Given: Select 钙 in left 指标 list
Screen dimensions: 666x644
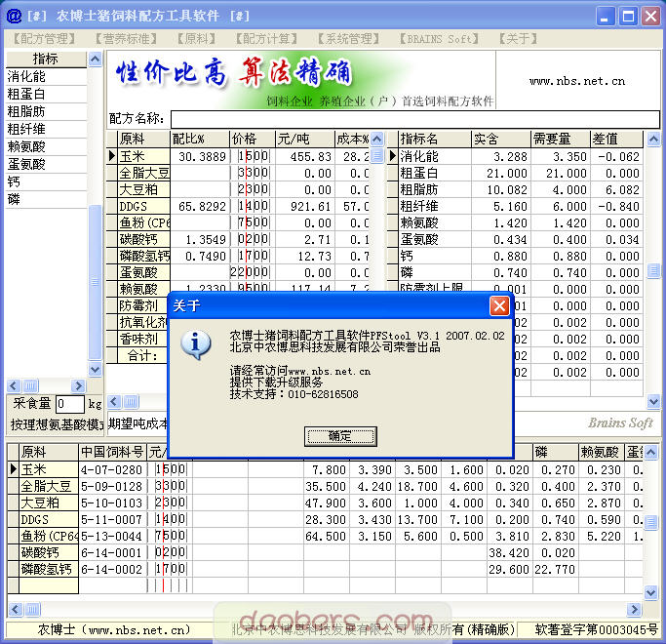Looking at the screenshot, I should [46, 181].
